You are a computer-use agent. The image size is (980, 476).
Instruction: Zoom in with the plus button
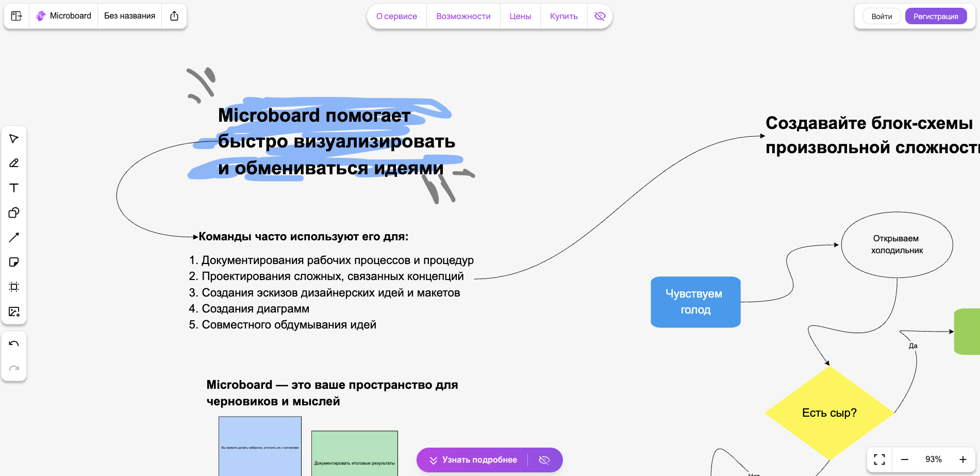point(962,459)
